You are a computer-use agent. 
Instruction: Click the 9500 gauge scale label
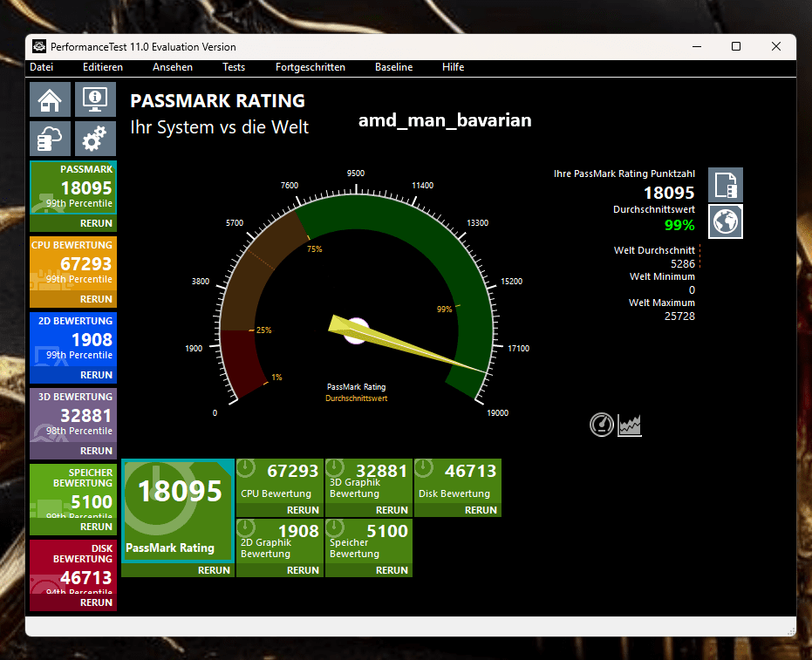(356, 174)
